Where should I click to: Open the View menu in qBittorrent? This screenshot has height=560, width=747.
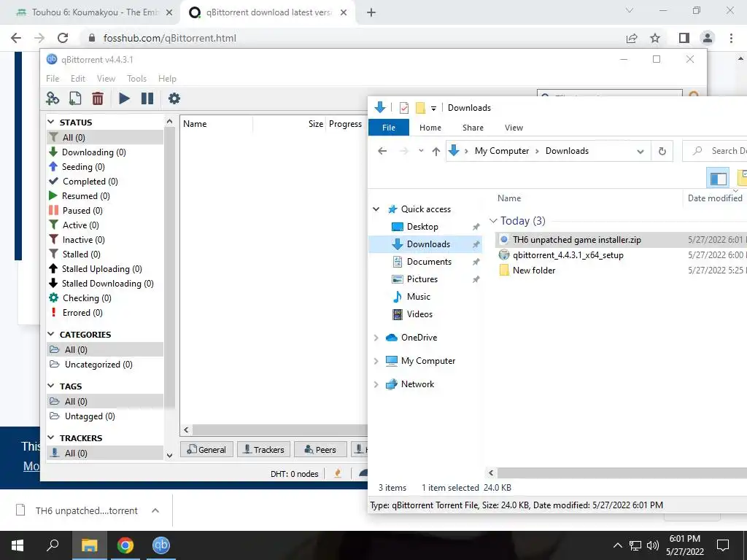106,79
